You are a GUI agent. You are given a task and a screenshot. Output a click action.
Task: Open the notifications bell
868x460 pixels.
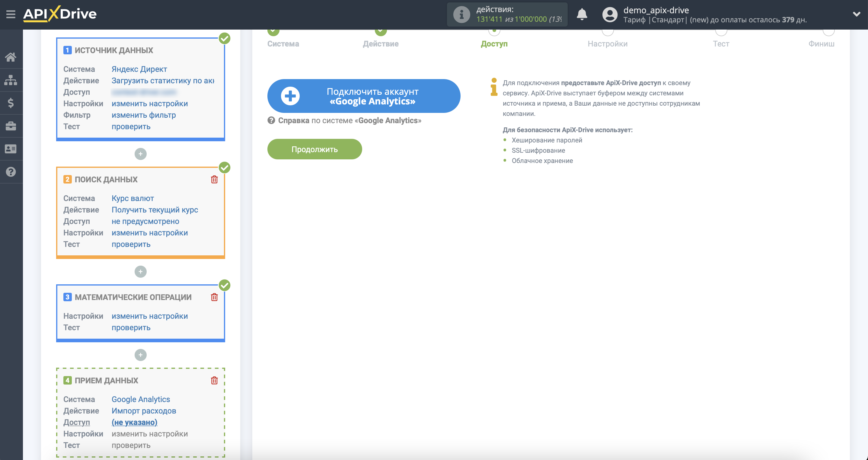(x=582, y=14)
